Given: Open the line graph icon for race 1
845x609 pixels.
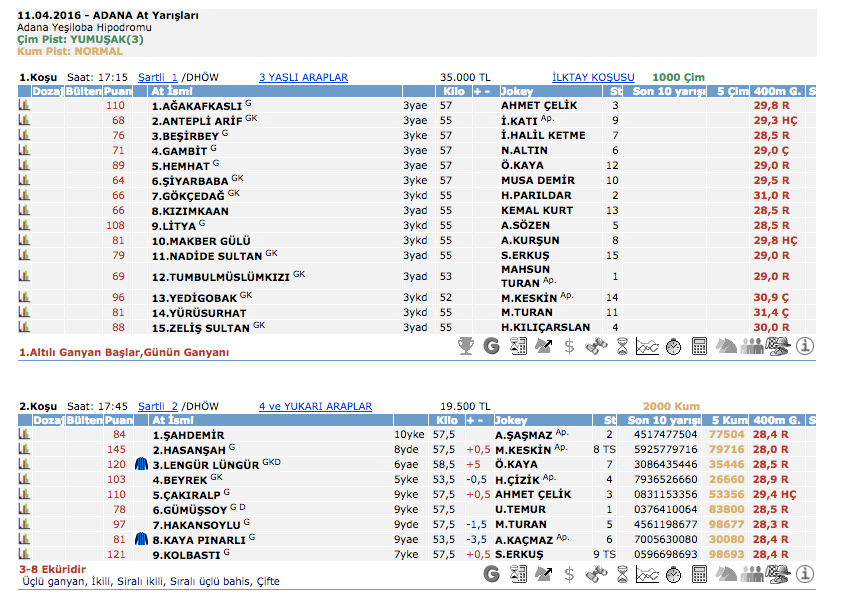Looking at the screenshot, I should coord(648,346).
